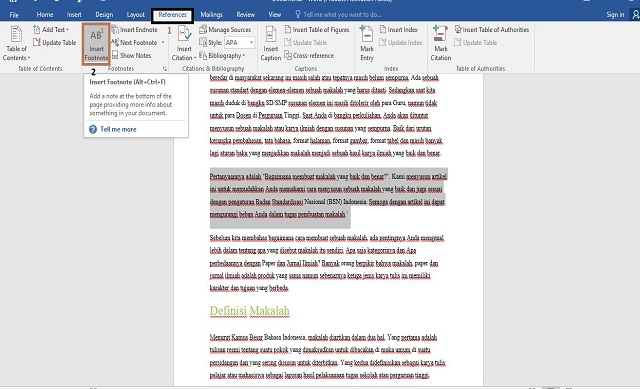This screenshot has width=640, height=389.
Task: Expand the citation Style APA dropdown
Action: click(x=251, y=42)
